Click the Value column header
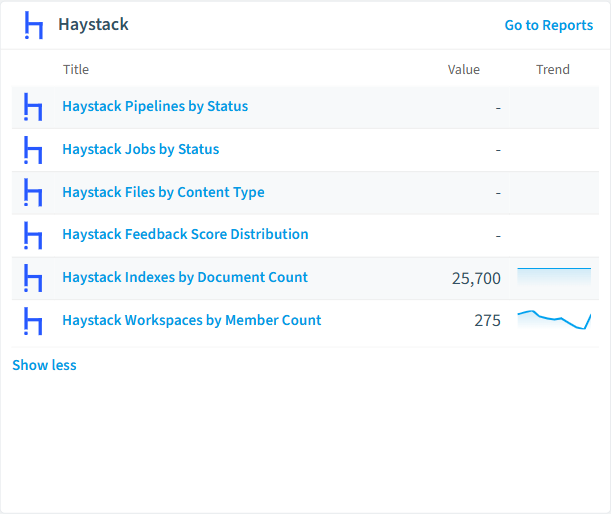This screenshot has height=514, width=611. coord(464,69)
